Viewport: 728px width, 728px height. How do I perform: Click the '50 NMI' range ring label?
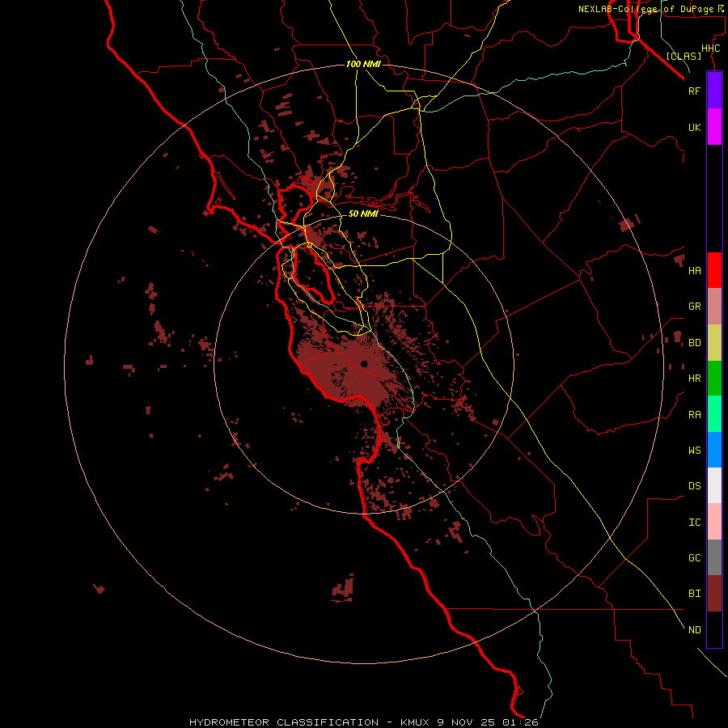pyautogui.click(x=363, y=214)
